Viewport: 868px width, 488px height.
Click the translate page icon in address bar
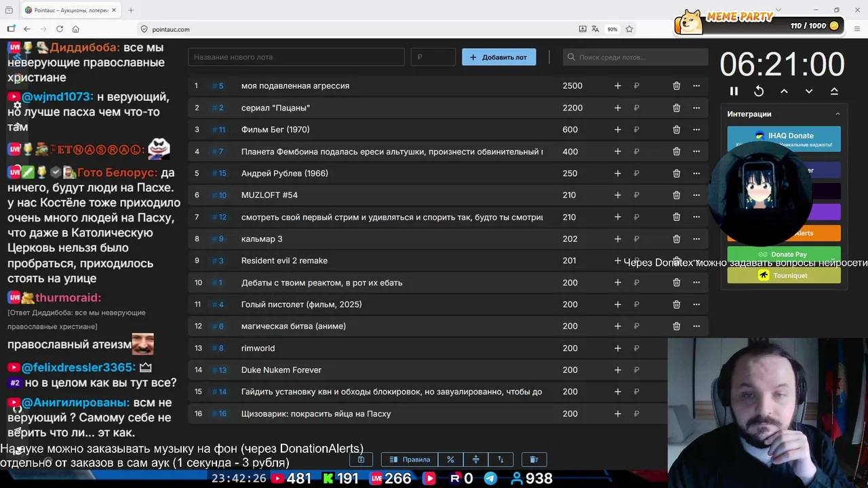595,29
